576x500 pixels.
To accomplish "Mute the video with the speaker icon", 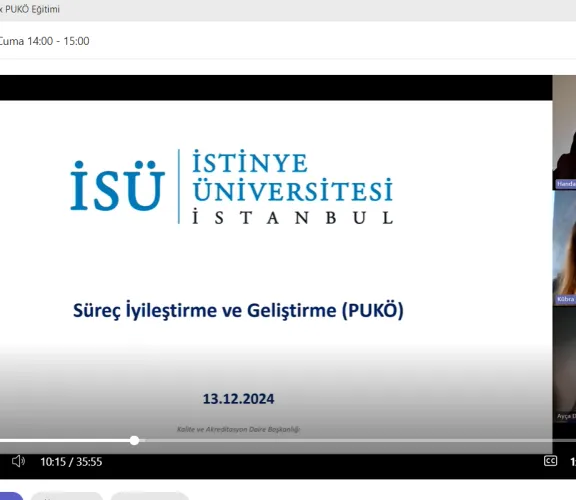I will tap(18, 461).
